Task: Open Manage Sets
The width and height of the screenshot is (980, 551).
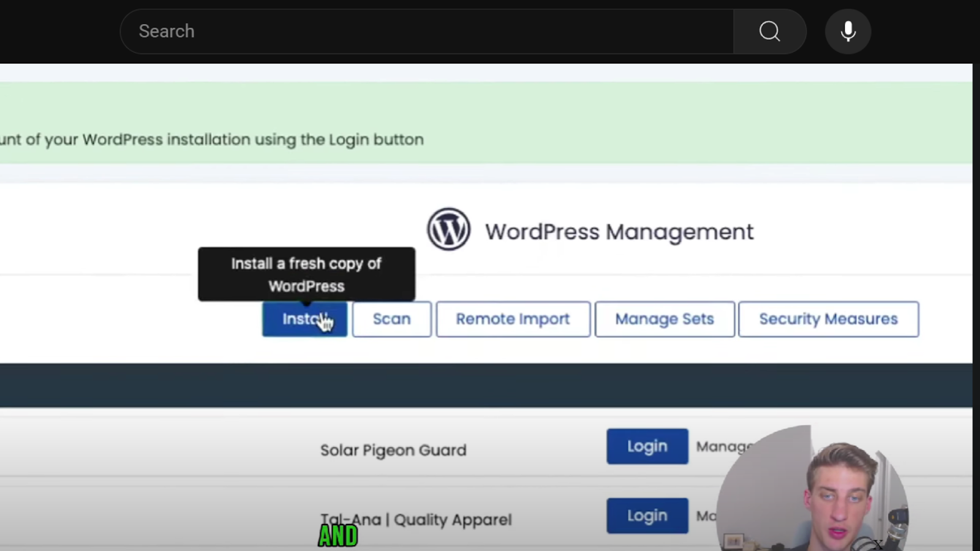Action: (x=665, y=319)
